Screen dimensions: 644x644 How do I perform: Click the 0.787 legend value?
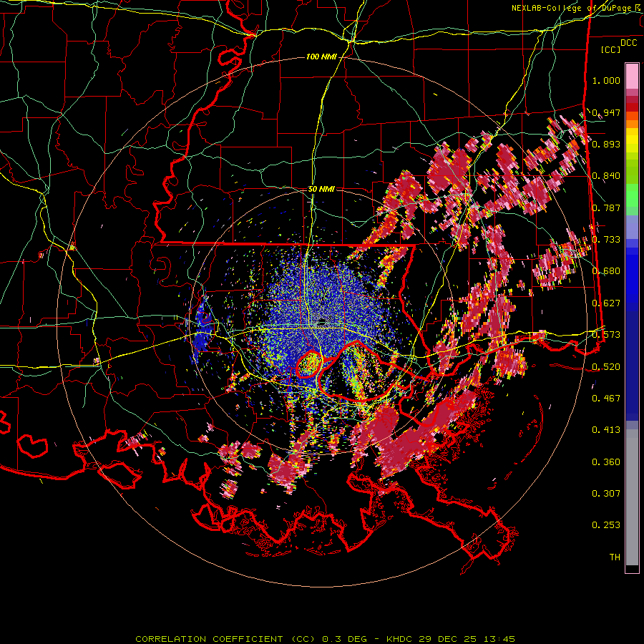pos(606,208)
